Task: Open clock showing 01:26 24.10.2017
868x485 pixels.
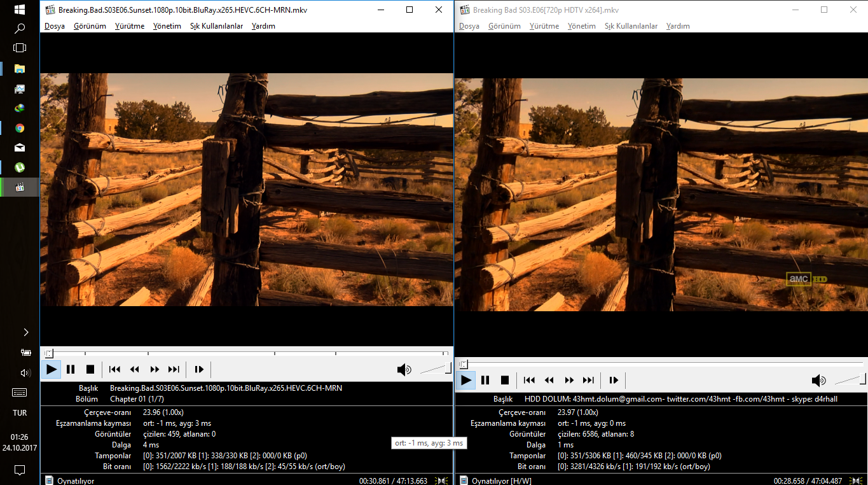Action: point(20,442)
